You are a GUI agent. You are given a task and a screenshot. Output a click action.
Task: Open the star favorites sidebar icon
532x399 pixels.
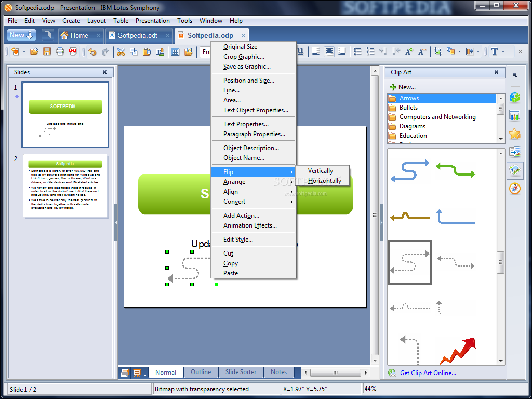coord(515,134)
